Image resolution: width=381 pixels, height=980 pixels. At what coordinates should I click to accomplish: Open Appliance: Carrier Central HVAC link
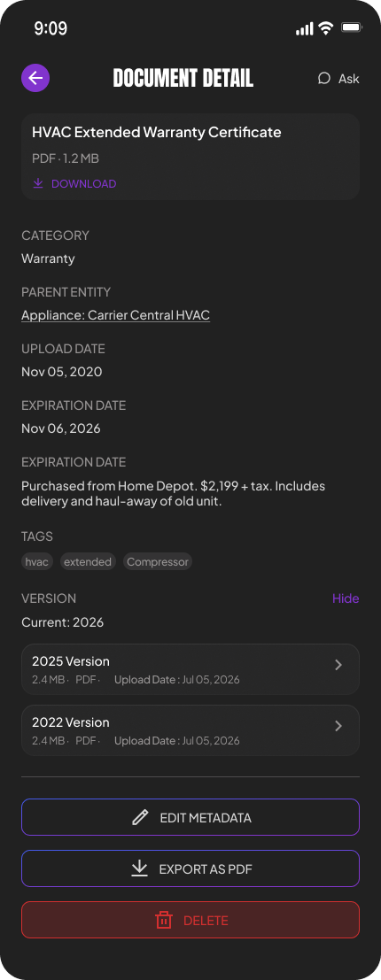tap(116, 315)
